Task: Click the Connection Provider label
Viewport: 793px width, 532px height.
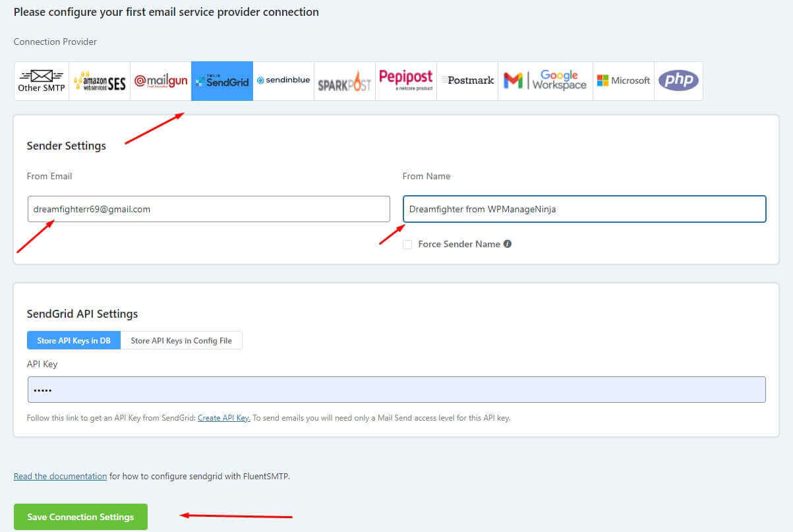Action: point(55,42)
